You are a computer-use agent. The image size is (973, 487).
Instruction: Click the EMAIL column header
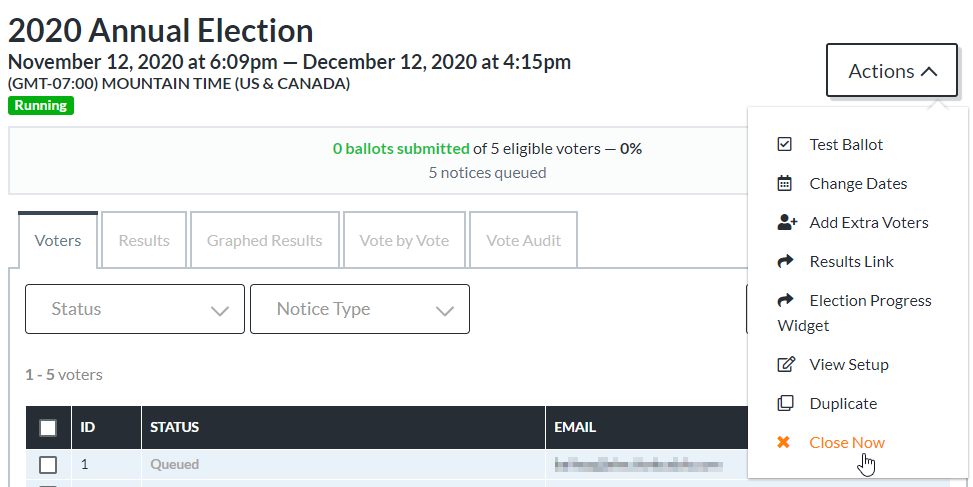575,427
